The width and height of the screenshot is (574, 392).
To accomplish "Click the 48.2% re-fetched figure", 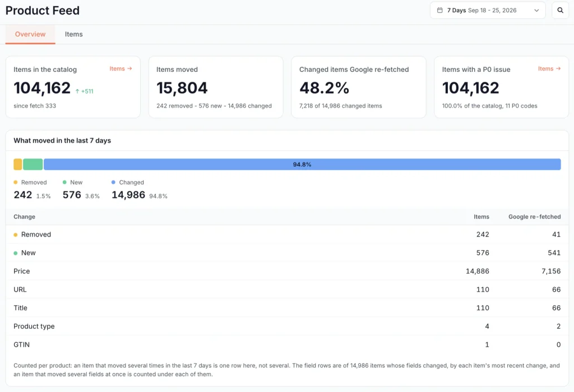I will click(324, 88).
